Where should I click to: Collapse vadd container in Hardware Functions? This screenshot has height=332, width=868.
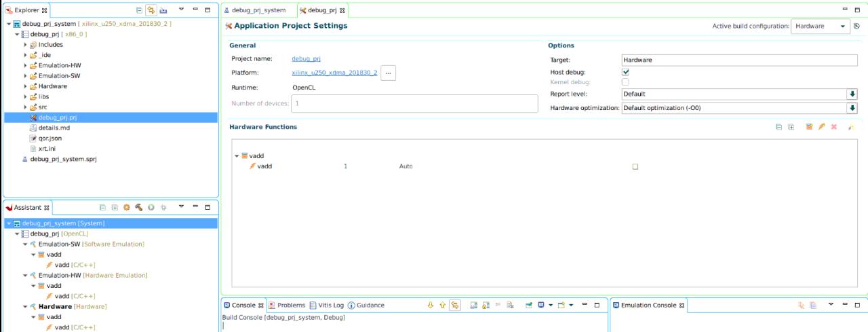[237, 156]
